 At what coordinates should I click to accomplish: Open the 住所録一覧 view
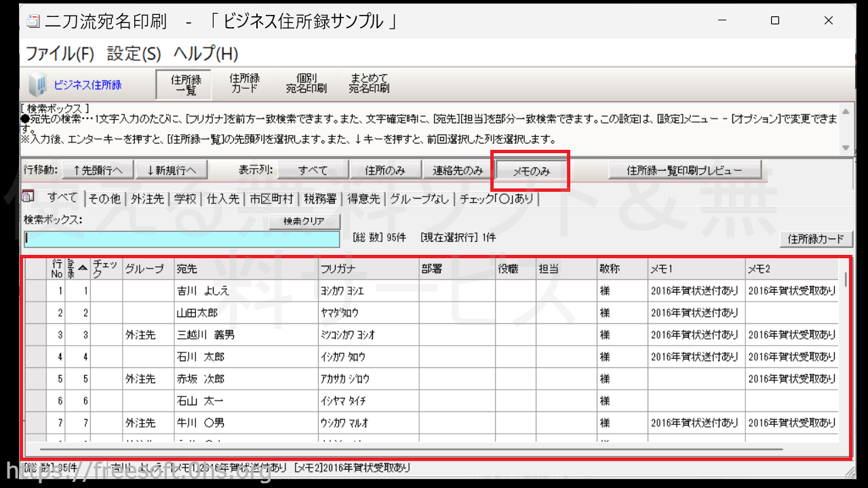tap(183, 84)
